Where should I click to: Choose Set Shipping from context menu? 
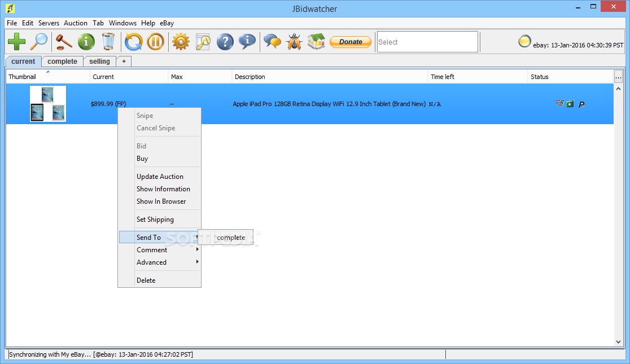click(160, 220)
